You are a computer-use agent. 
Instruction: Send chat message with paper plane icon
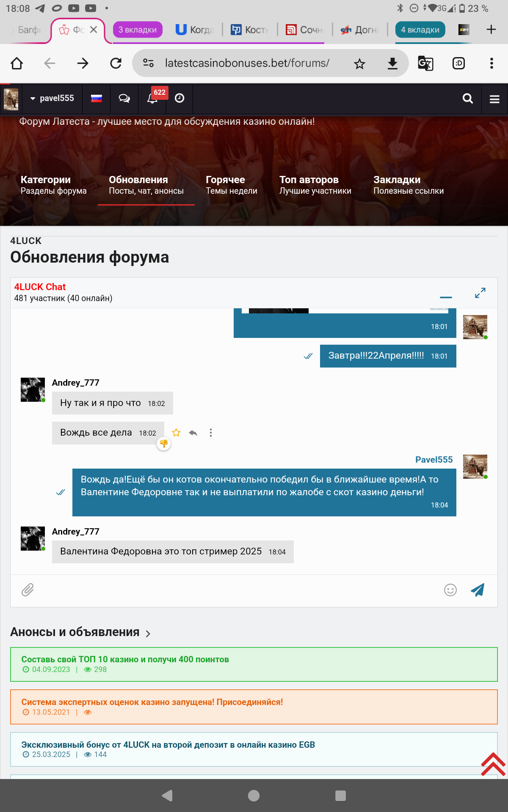478,590
